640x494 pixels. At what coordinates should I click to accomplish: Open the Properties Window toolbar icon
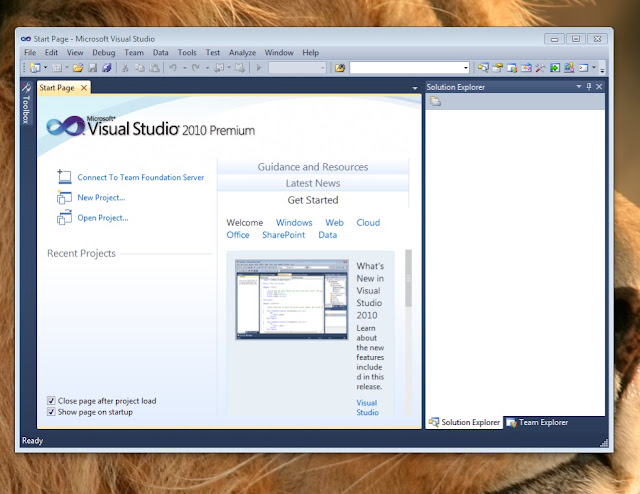[498, 68]
